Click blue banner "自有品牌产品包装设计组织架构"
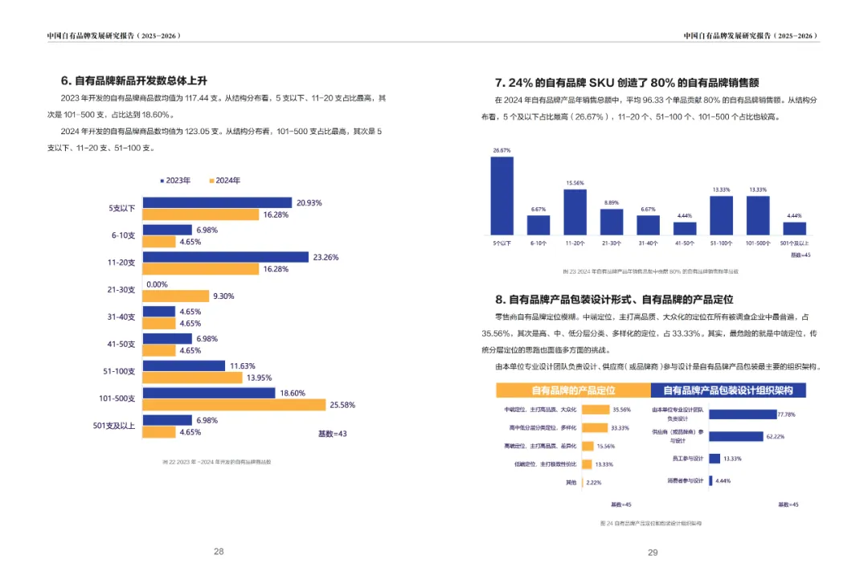This screenshot has height=588, width=868. coord(728,390)
